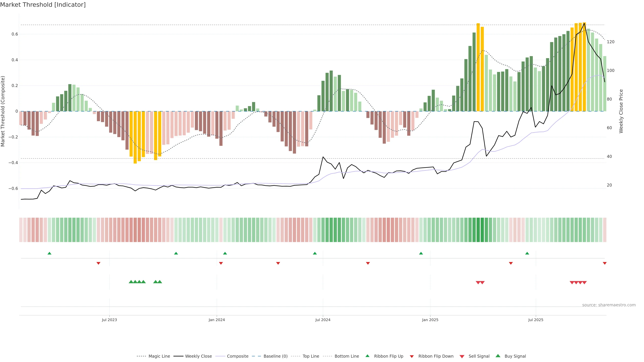644x362 pixels.
Task: Toggle the Composite legend entry
Action: (x=237, y=356)
